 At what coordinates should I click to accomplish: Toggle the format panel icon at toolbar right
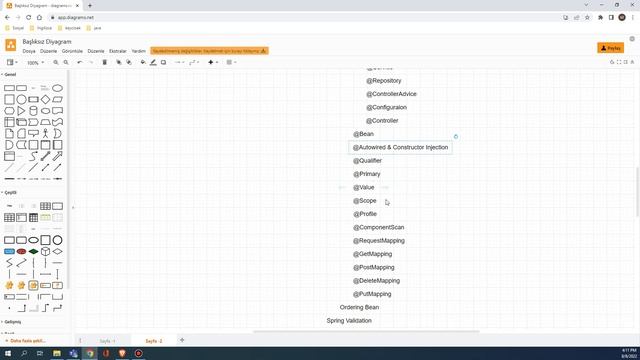click(x=626, y=62)
